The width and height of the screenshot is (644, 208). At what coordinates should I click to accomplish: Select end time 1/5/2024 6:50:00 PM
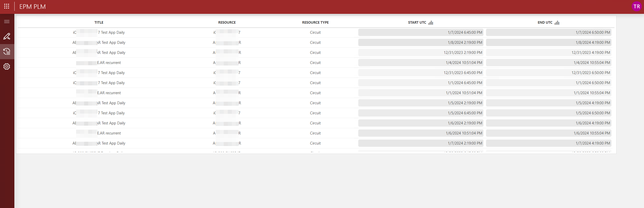(549, 113)
